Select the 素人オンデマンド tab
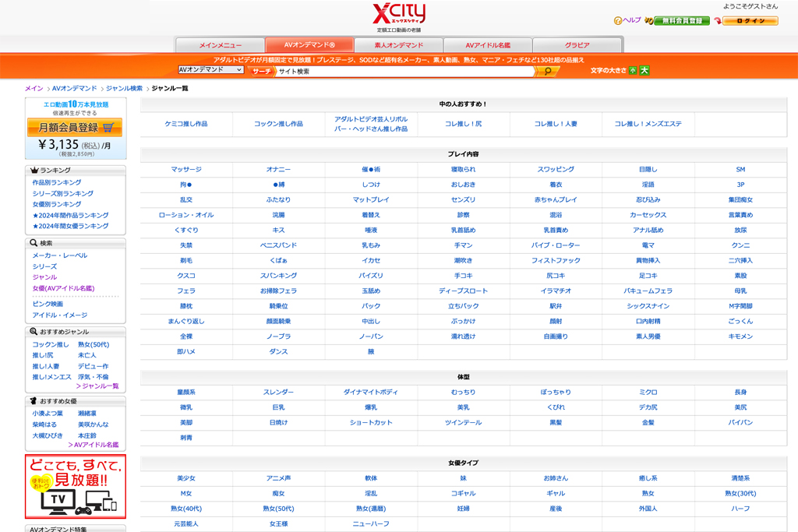This screenshot has width=798, height=532. [398, 45]
